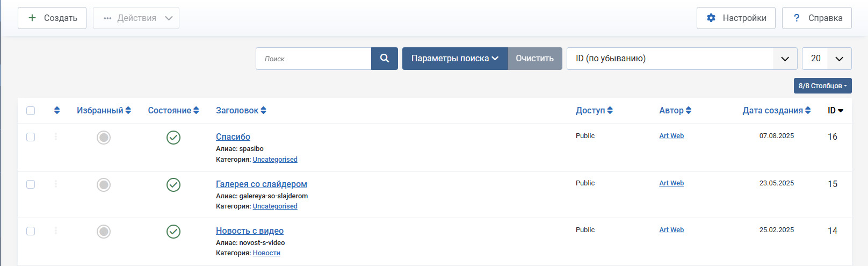Open the ID (по убыванию) sort dropdown
This screenshot has height=266, width=868.
click(682, 59)
